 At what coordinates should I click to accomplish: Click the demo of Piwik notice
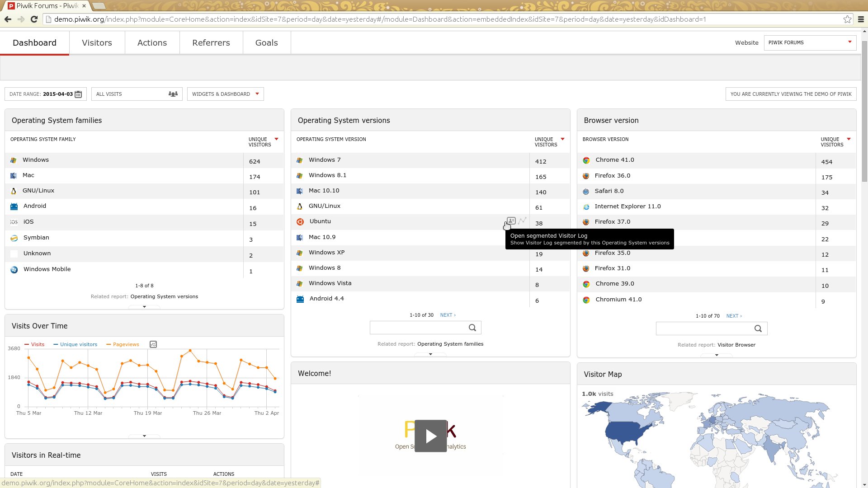[791, 94]
